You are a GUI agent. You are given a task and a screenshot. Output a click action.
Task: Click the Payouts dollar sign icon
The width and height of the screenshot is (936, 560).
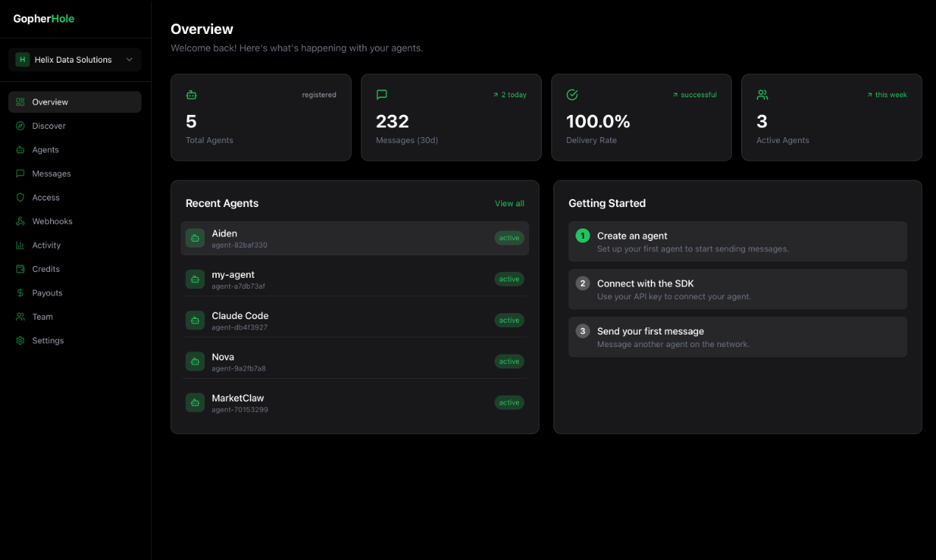click(x=20, y=293)
